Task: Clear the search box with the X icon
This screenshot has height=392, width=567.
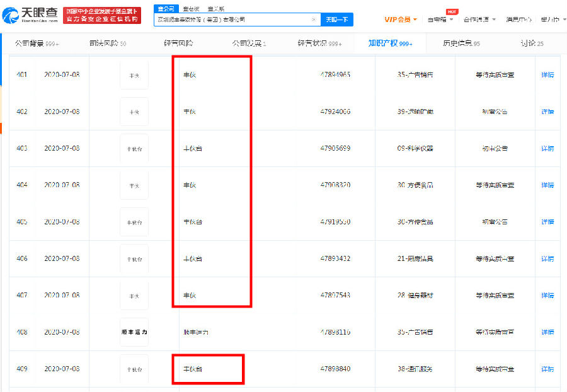Action: click(314, 20)
